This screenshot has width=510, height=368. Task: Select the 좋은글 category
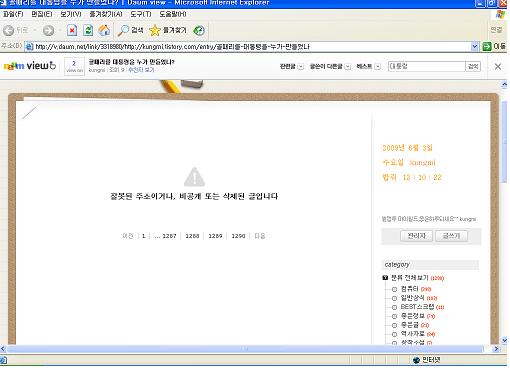pyautogui.click(x=410, y=325)
